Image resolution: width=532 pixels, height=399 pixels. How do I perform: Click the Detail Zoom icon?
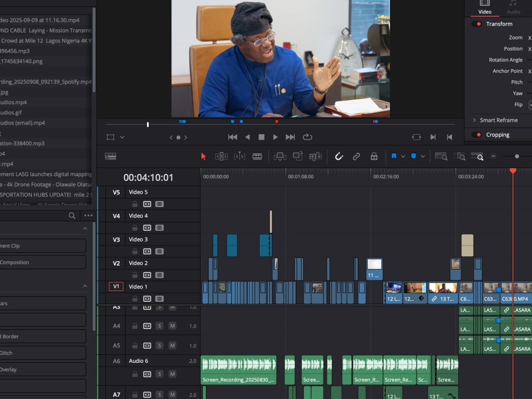(x=459, y=156)
